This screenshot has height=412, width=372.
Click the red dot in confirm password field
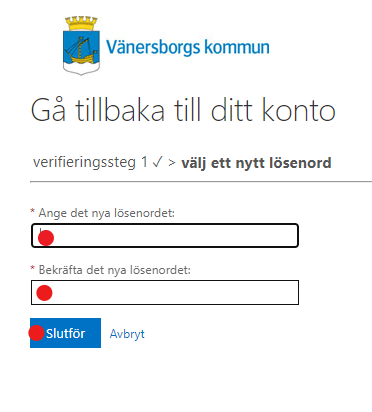click(x=44, y=293)
